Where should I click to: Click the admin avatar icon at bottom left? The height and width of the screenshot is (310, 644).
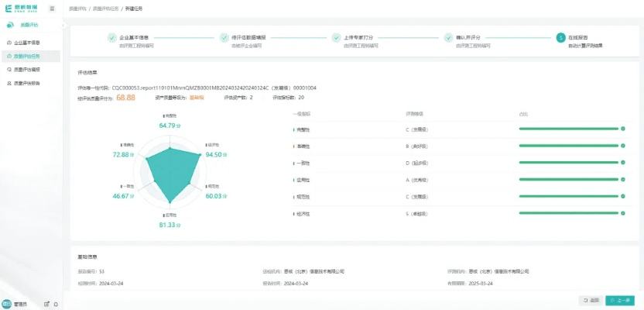(6, 304)
